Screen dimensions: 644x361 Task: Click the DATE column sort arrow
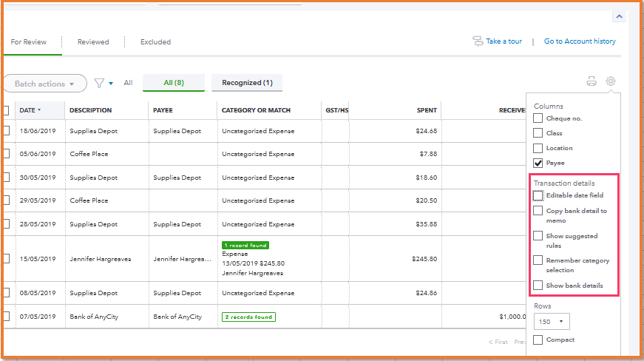pos(39,110)
